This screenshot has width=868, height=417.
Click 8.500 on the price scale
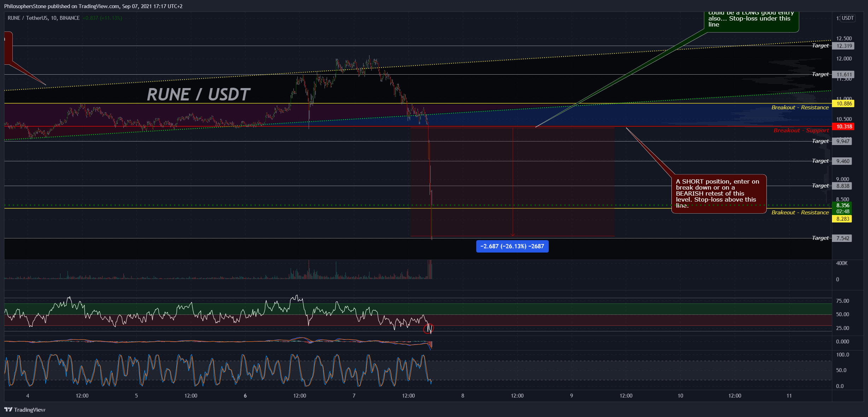pos(842,199)
